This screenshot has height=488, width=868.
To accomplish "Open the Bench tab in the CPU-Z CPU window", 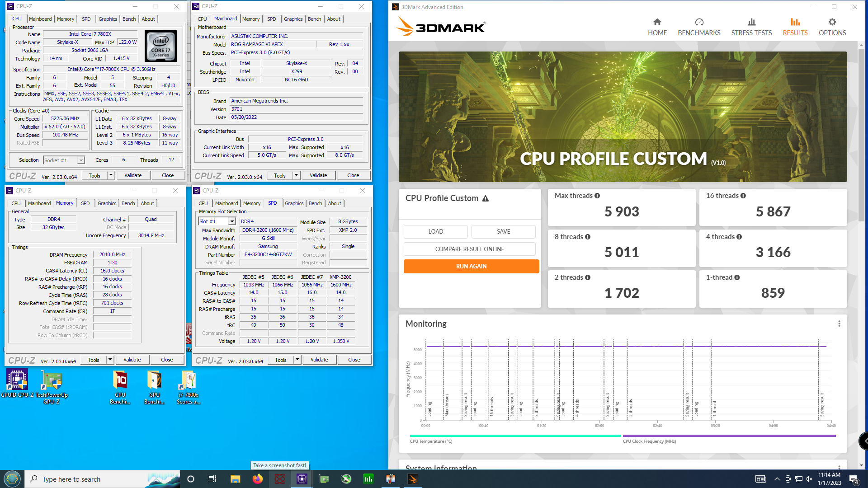I will point(129,19).
